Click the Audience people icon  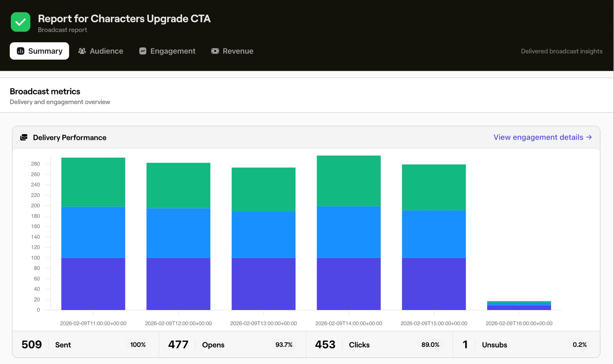point(82,51)
